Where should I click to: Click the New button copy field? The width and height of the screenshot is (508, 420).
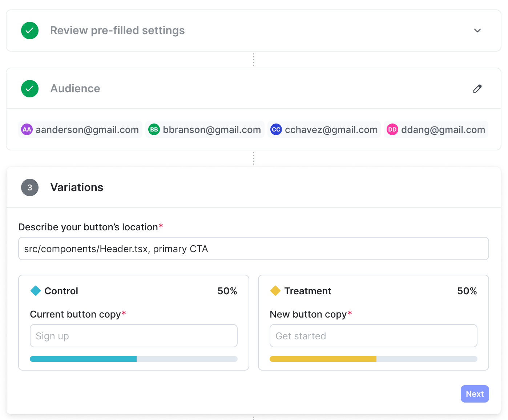click(374, 336)
